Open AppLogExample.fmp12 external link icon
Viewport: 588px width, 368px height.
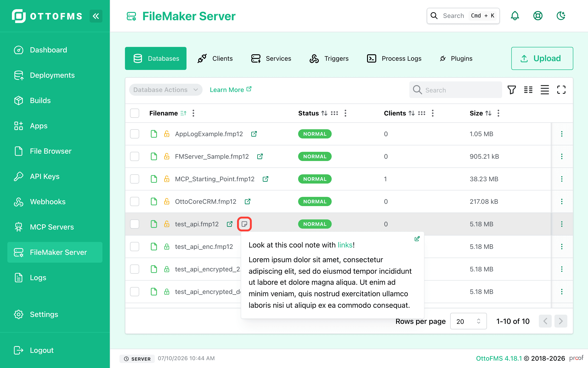tap(254, 134)
